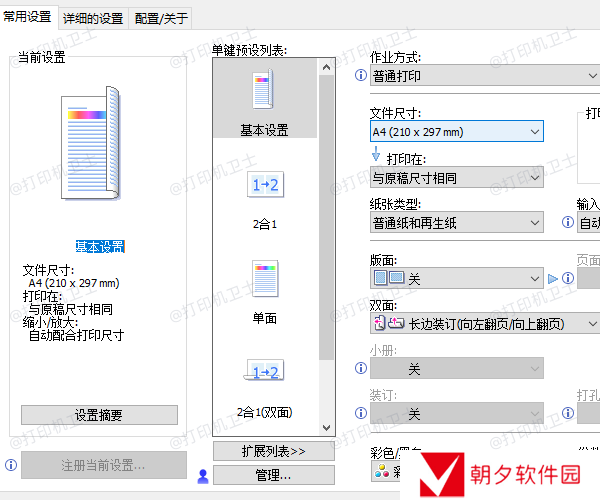Click the highlighted 基本设置 name under preview
Image resolution: width=600 pixels, height=500 pixels.
100,246
